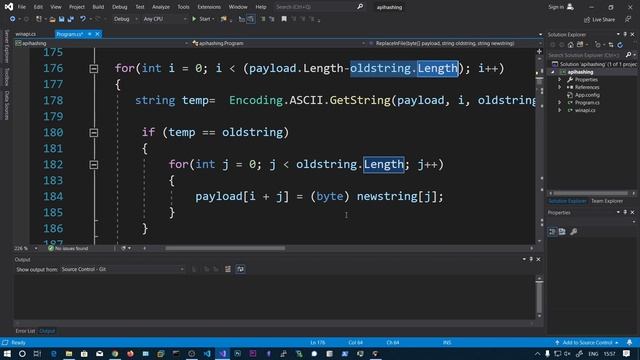Open the apihashing.Program class dropdown

279,43
